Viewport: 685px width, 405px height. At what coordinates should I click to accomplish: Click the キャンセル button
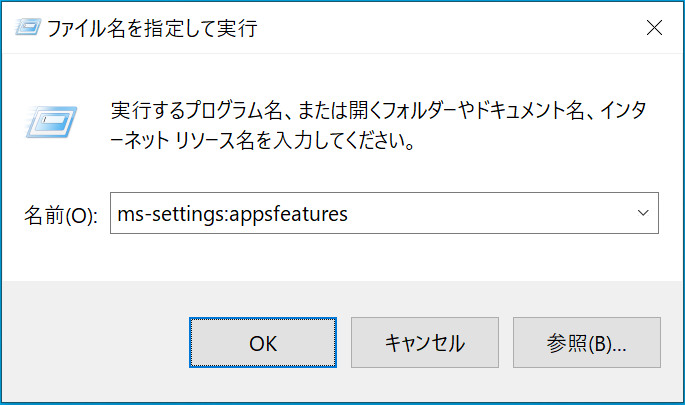click(425, 343)
